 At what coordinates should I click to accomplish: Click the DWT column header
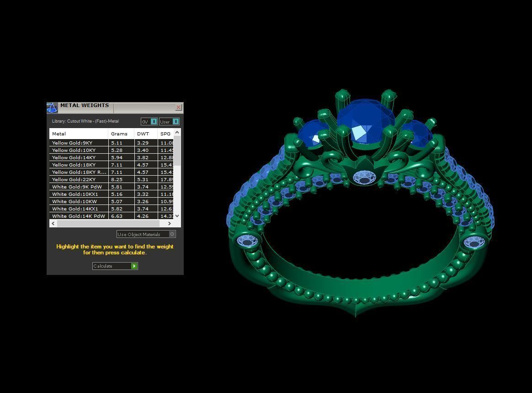coord(146,134)
